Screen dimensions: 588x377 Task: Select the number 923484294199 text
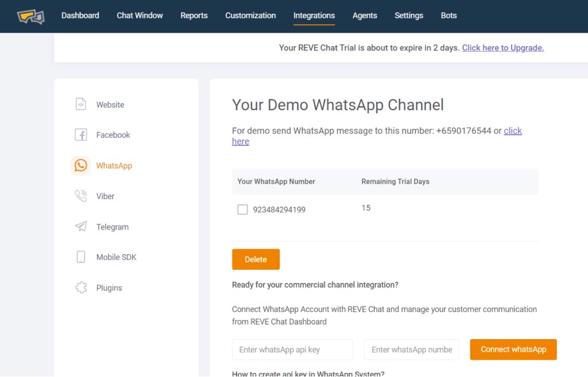[x=279, y=209]
